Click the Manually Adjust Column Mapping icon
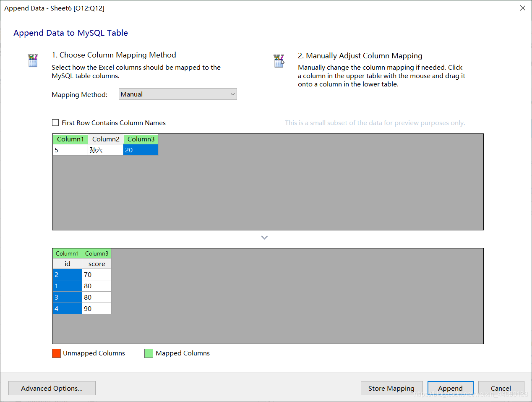The image size is (532, 402). coord(279,61)
